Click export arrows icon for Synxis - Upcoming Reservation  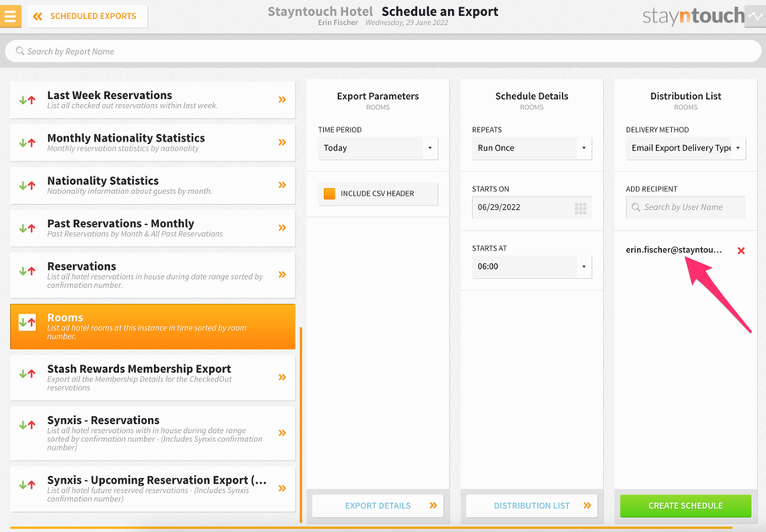(x=27, y=485)
